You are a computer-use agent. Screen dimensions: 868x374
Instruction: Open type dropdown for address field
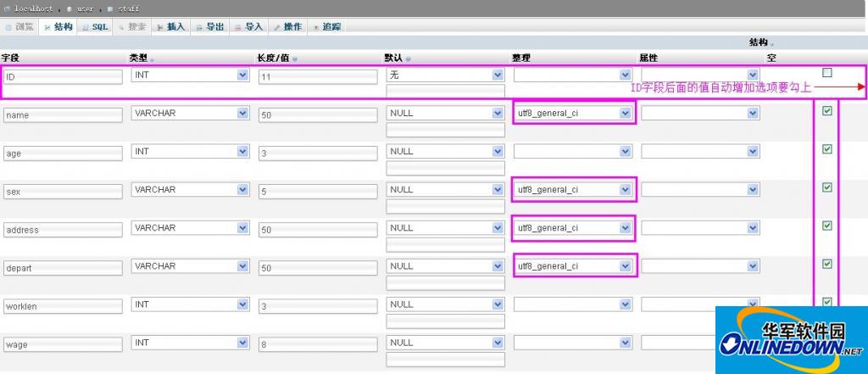pos(190,228)
